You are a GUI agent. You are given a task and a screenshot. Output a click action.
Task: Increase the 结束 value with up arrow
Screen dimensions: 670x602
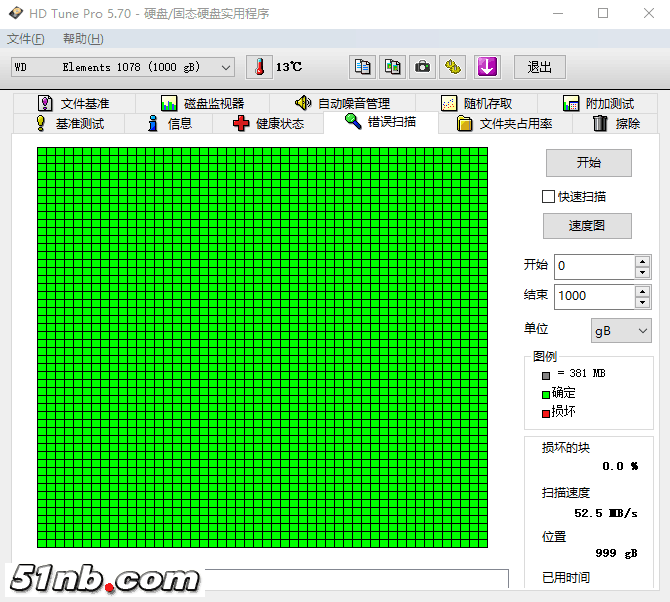pos(643,291)
